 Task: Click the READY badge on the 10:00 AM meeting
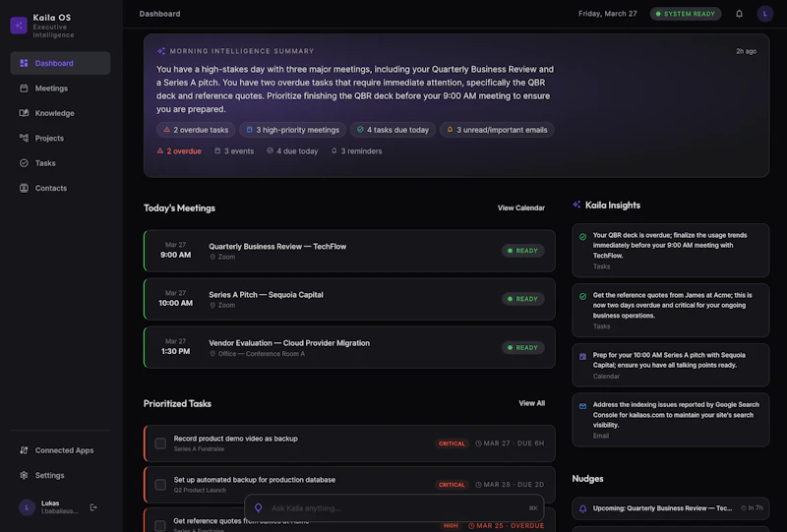pos(522,299)
